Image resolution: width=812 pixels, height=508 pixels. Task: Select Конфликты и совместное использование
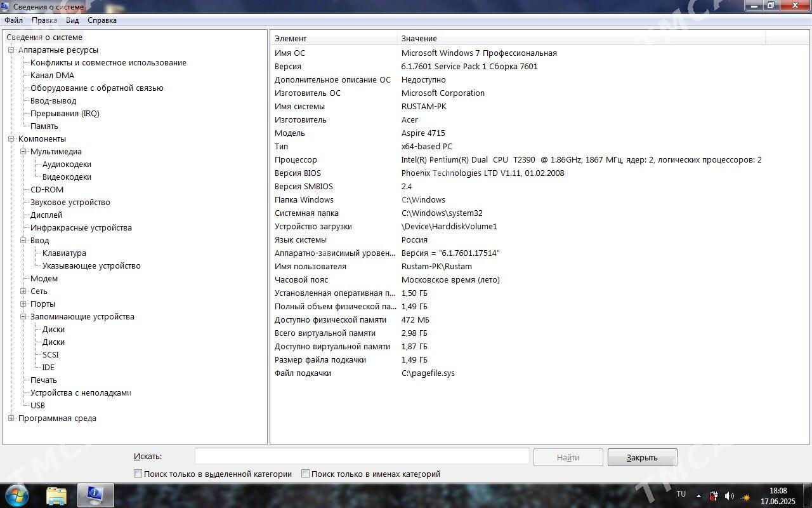click(x=108, y=63)
